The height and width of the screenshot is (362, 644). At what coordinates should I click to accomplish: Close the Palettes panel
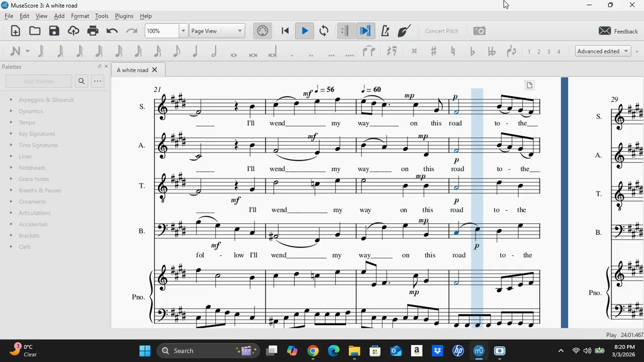[x=106, y=66]
